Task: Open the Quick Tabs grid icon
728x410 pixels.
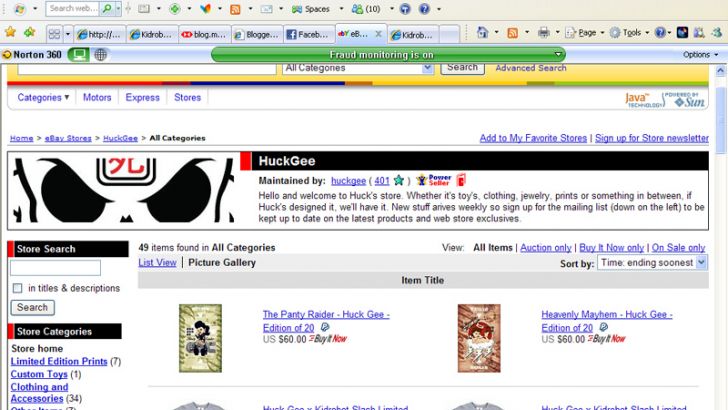Action: [x=54, y=34]
